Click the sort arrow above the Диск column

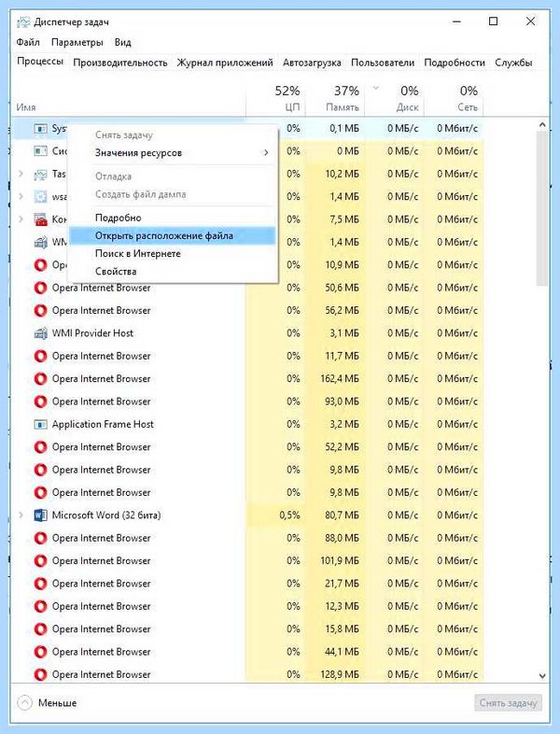coord(376,88)
